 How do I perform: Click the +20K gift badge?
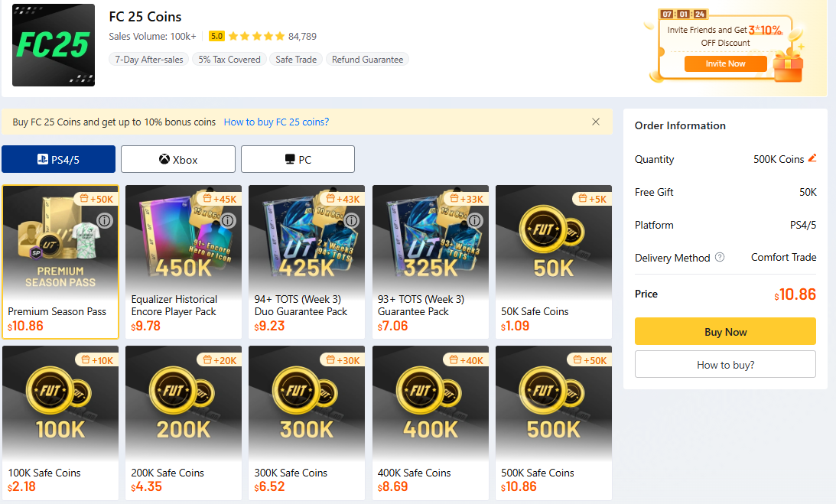click(x=220, y=360)
